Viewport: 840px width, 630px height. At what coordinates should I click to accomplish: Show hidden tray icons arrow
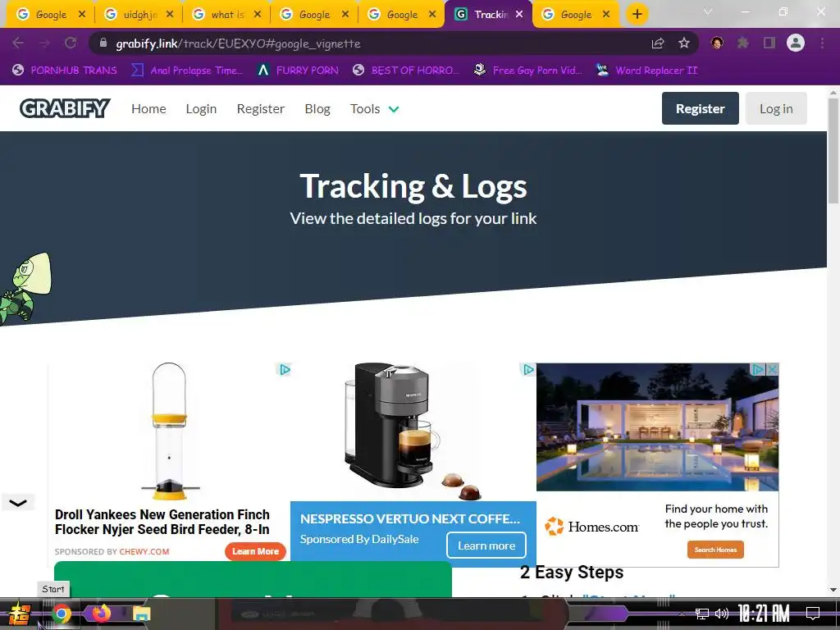682,614
